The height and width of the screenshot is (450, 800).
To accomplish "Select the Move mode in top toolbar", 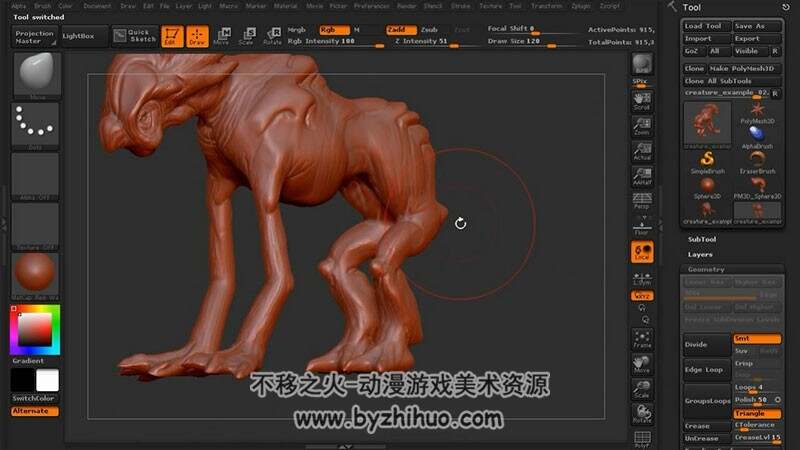I will click(222, 36).
